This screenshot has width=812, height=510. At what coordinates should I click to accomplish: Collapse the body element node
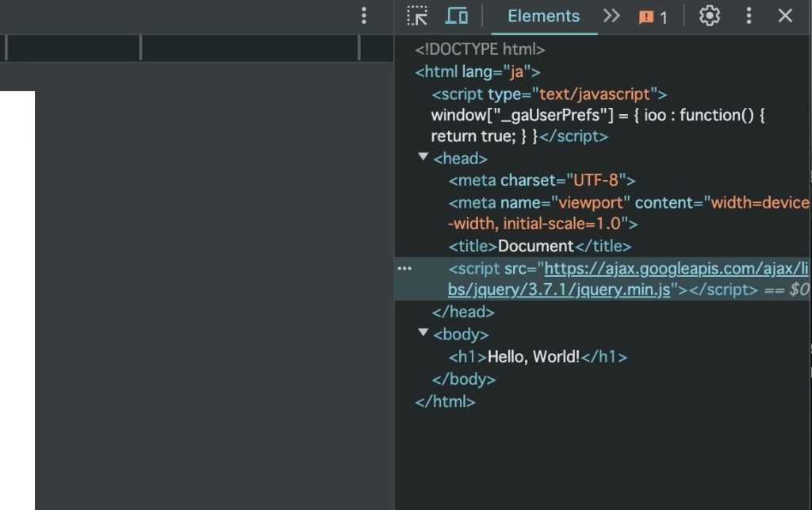(423, 332)
